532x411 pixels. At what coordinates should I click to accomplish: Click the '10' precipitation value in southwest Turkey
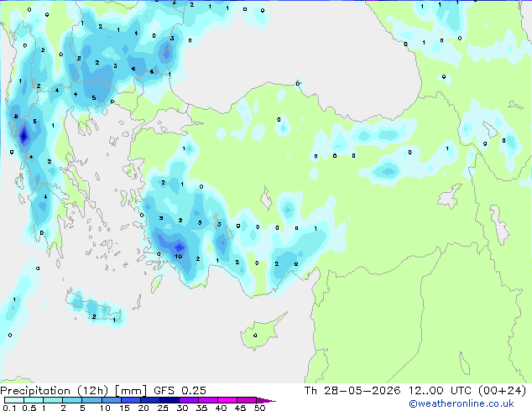(x=179, y=257)
